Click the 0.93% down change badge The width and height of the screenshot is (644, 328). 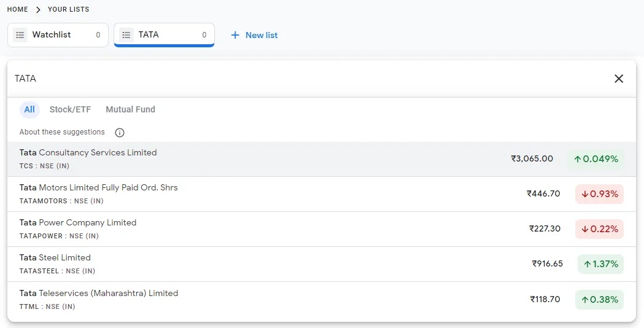[600, 194]
